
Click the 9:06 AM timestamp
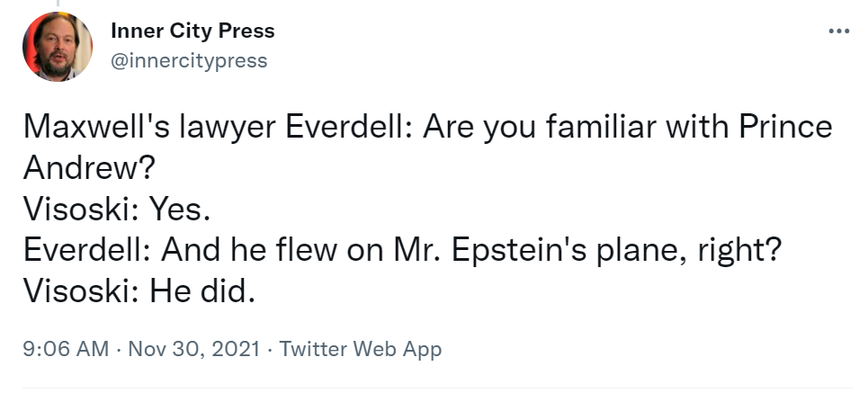tap(66, 348)
